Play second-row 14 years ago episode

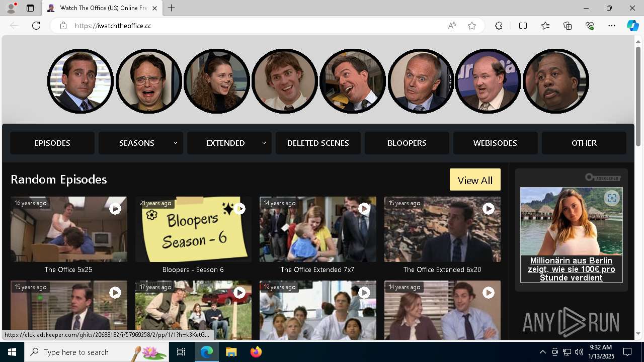489,292
